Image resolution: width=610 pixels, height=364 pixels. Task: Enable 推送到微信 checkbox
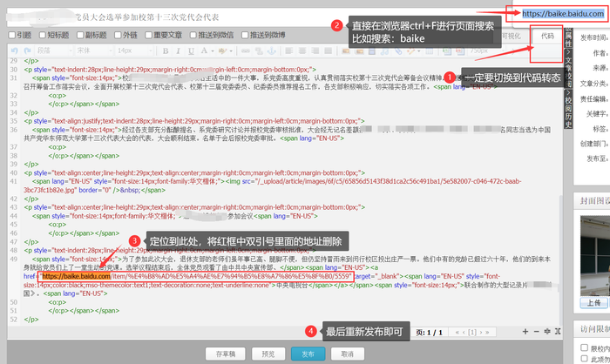pos(193,35)
